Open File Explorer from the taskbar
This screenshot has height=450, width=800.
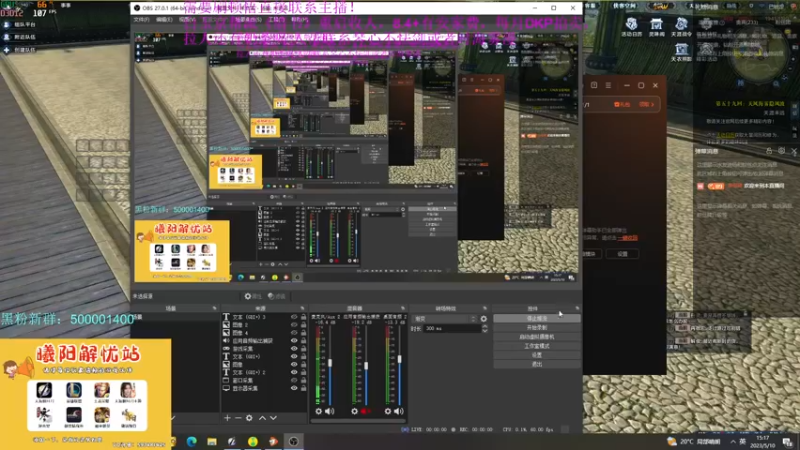pos(212,441)
